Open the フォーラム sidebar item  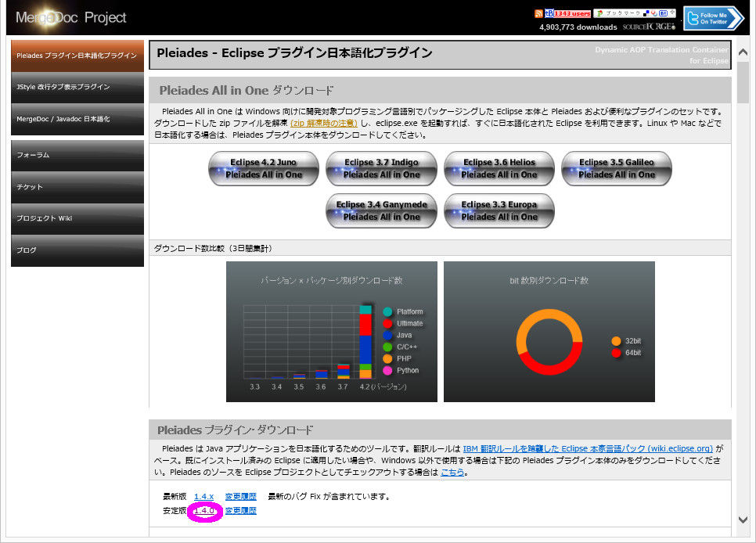77,155
